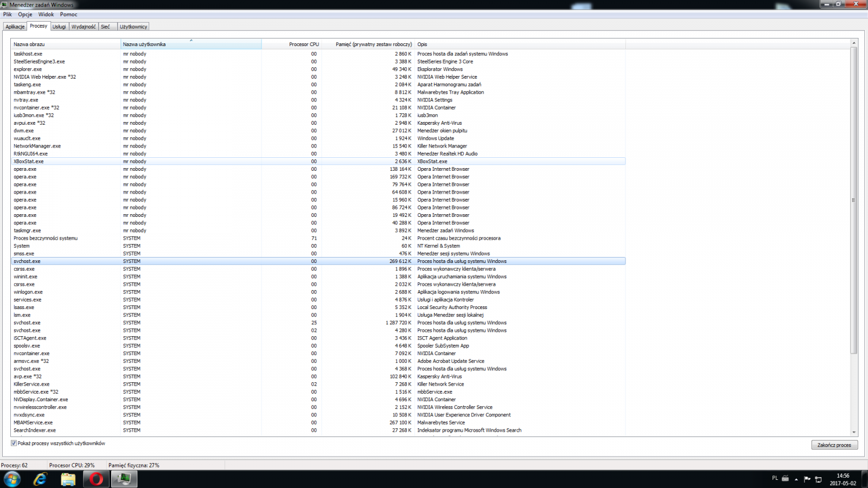Select opera.exe using 169 732 K

click(x=318, y=177)
